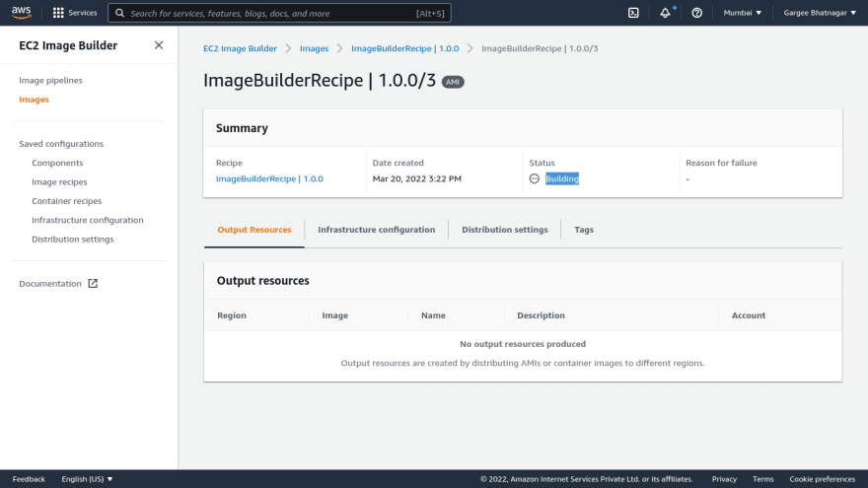868x488 pixels.
Task: Open Images in the sidebar
Action: click(x=34, y=100)
